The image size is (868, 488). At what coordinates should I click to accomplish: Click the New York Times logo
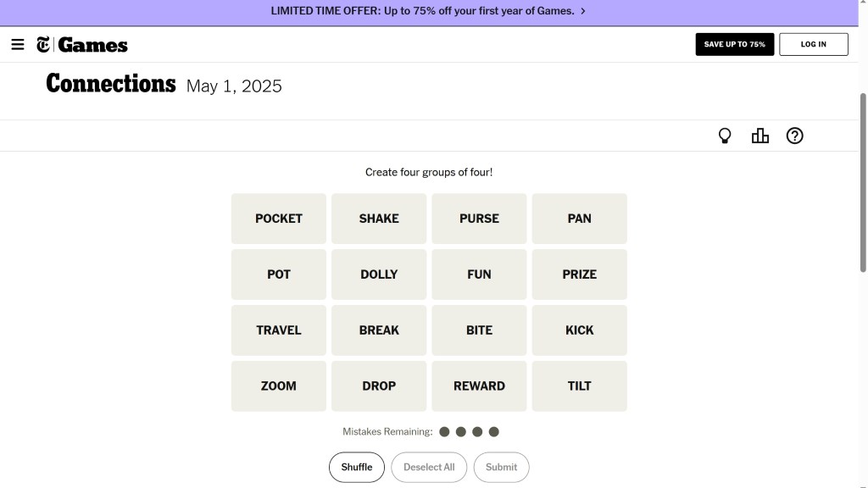[x=43, y=45]
